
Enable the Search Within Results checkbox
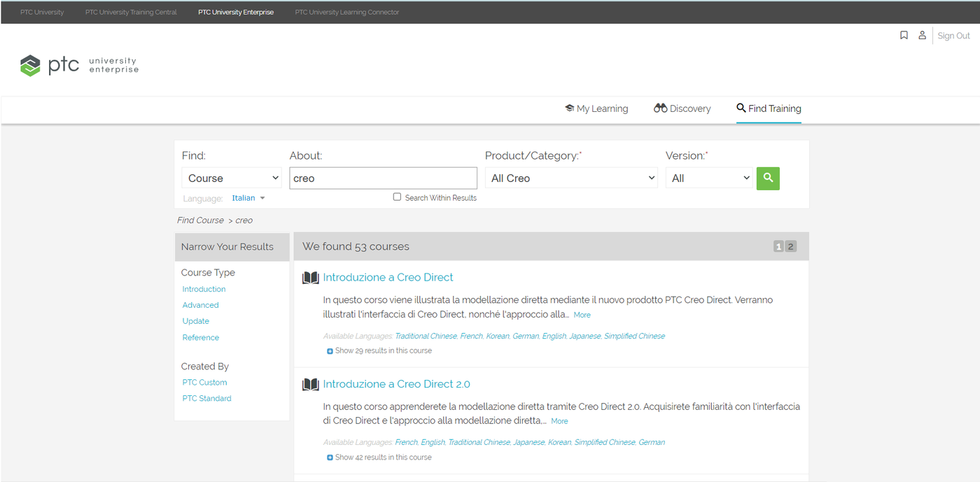pyautogui.click(x=398, y=197)
